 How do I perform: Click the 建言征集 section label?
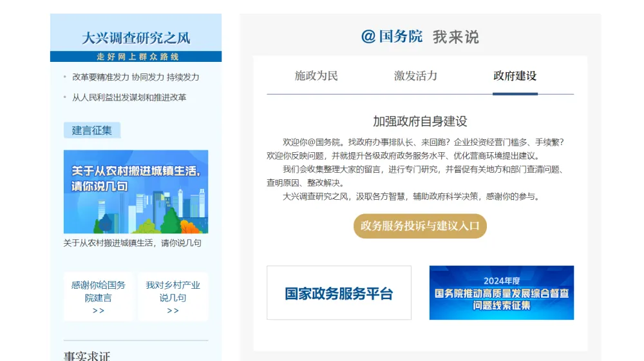click(x=91, y=130)
